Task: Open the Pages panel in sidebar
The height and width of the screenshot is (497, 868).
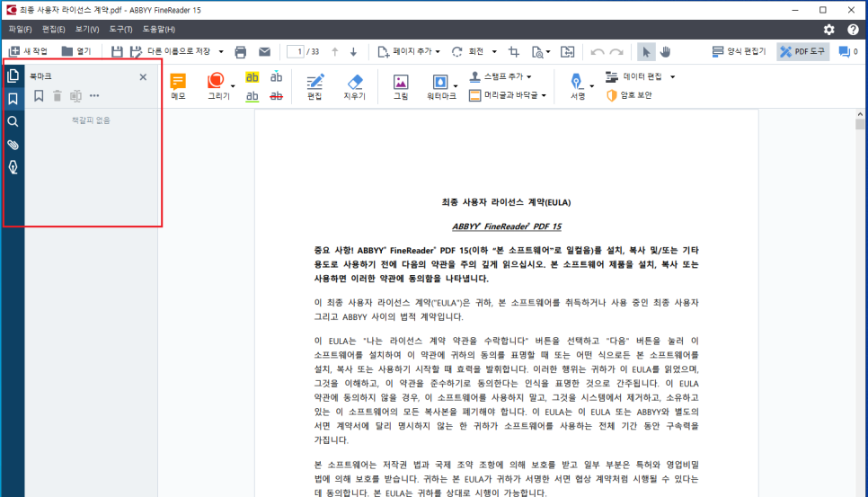Action: (13, 75)
